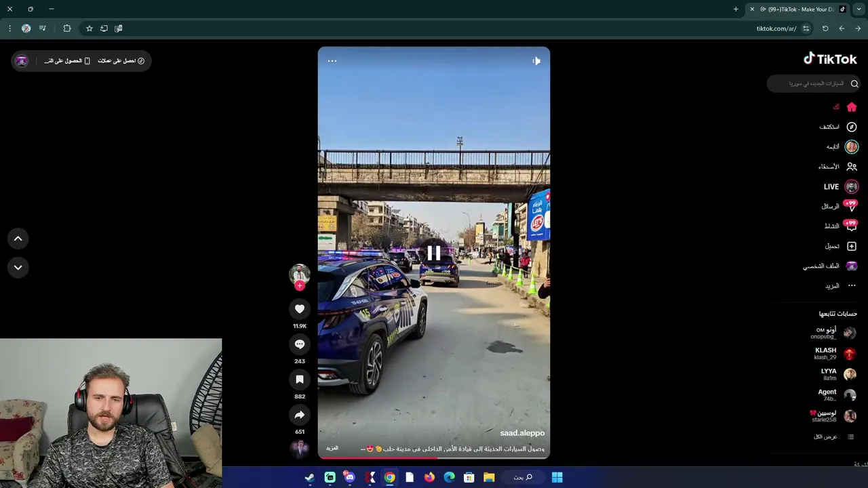The image size is (868, 488).
Task: Open the Profile item in sidebar
Action: pyautogui.click(x=831, y=266)
